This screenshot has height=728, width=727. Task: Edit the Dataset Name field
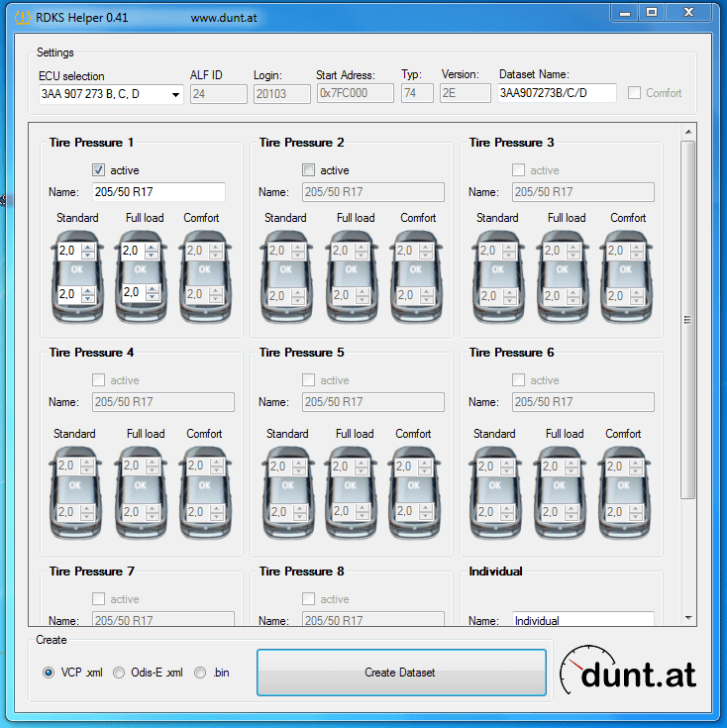[557, 93]
